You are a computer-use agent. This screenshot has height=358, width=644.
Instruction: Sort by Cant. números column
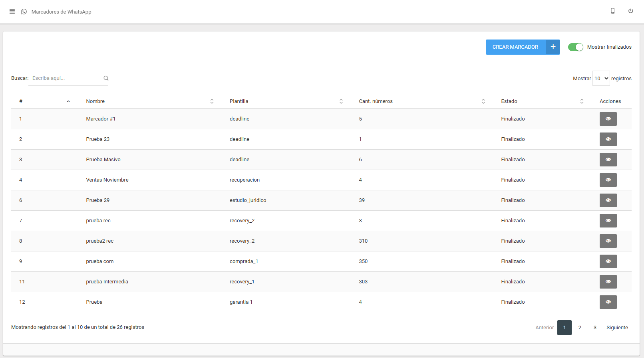[483, 101]
